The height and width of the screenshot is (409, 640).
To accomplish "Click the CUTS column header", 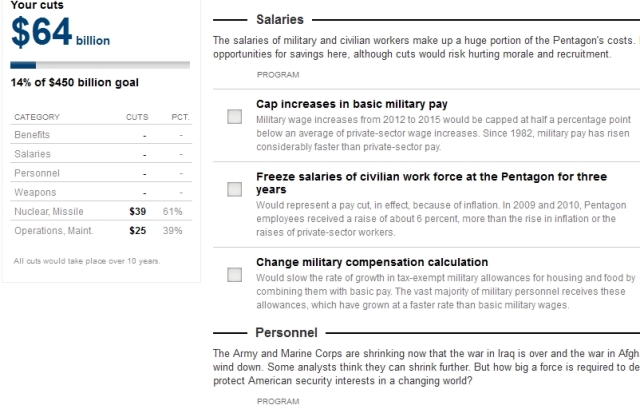I will coord(137,117).
